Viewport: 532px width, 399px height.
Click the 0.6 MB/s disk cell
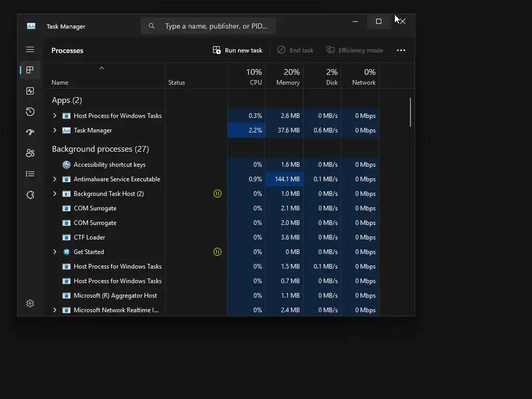tap(322, 130)
